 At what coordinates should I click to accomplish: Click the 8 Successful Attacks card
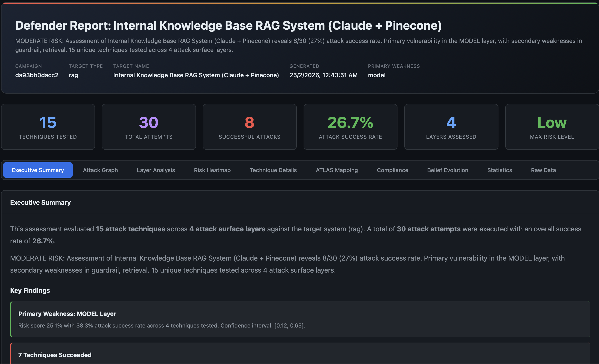pos(249,127)
